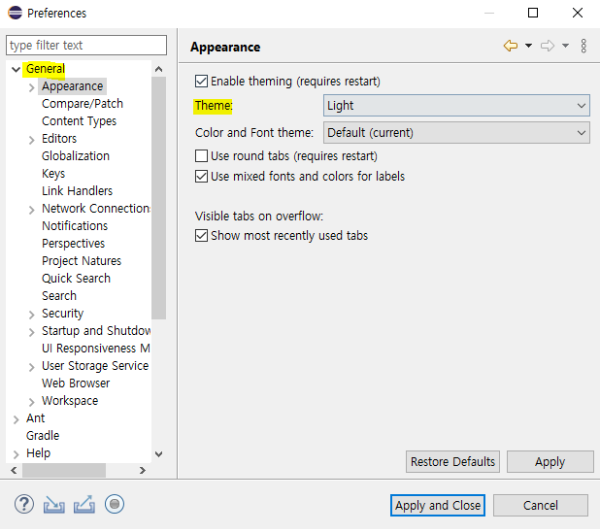Click the type filter text field
This screenshot has width=600, height=529.
[86, 45]
